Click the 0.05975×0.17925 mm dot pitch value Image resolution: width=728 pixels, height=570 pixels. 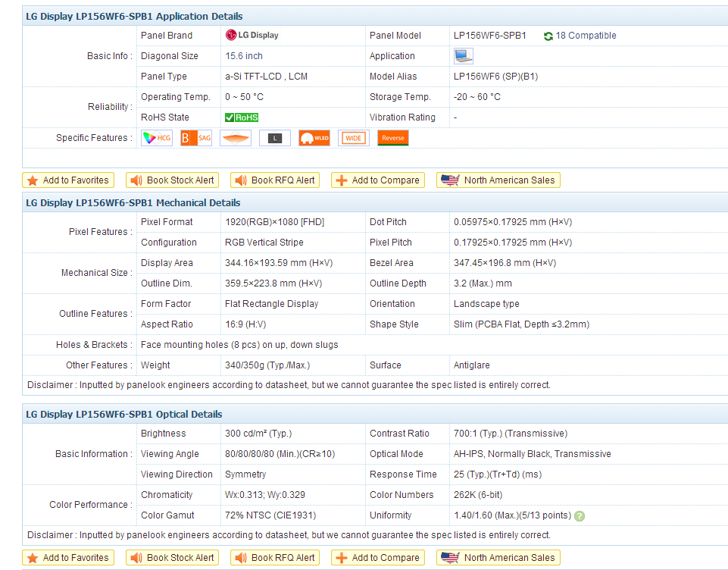click(513, 222)
